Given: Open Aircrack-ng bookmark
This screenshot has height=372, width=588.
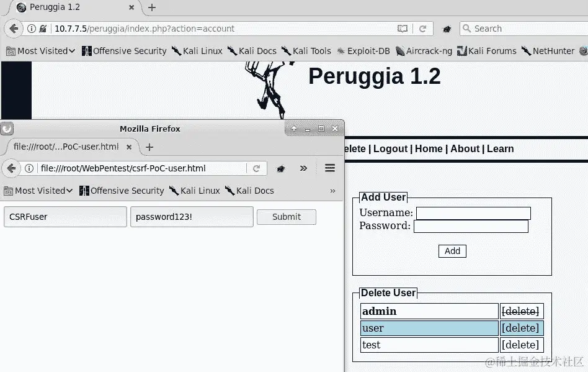Looking at the screenshot, I should click(x=424, y=51).
